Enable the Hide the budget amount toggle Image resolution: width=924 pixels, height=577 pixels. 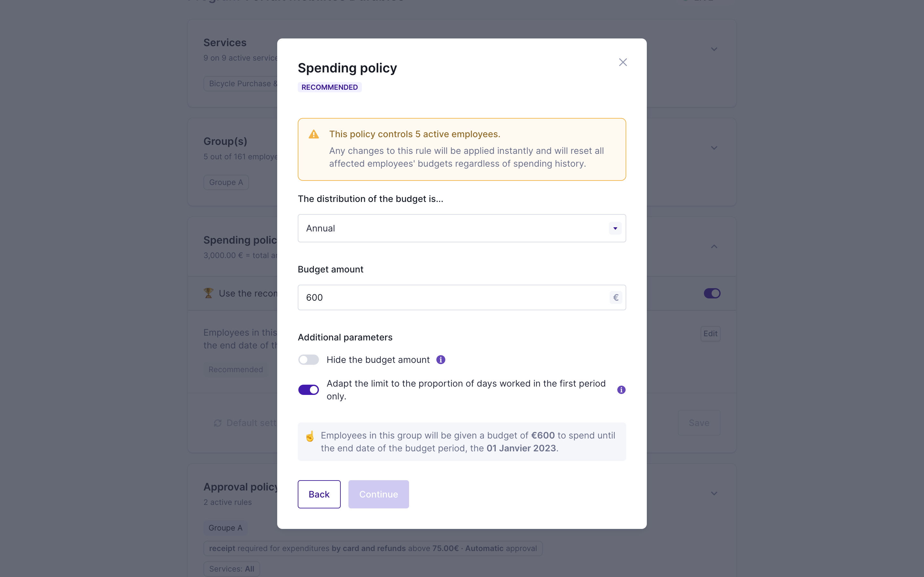pos(309,360)
